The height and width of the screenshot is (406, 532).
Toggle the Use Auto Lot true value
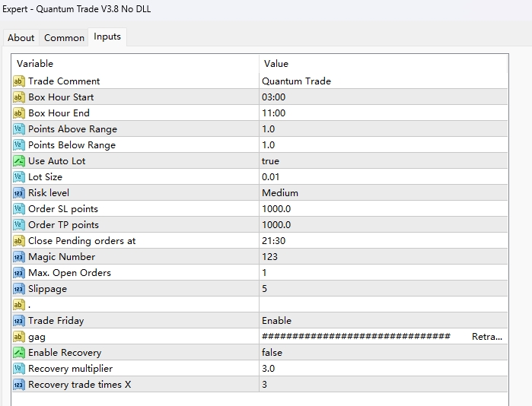point(271,161)
